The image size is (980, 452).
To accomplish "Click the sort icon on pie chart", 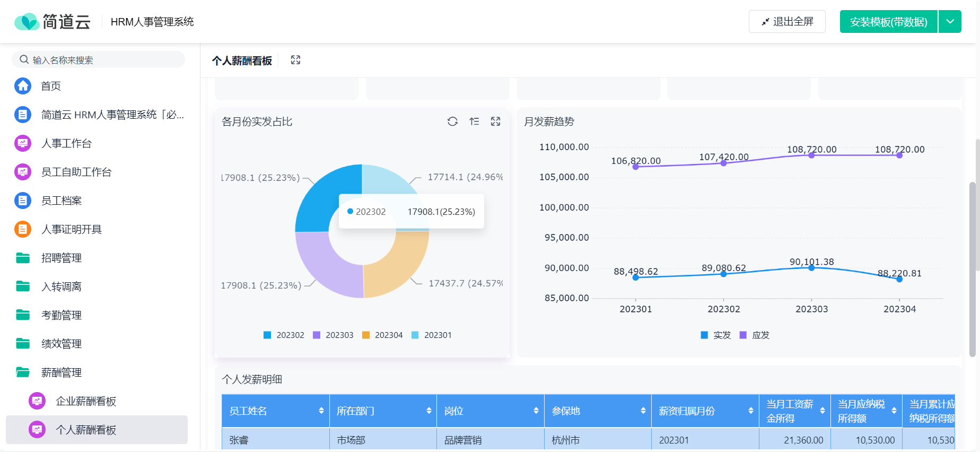I will click(x=474, y=121).
